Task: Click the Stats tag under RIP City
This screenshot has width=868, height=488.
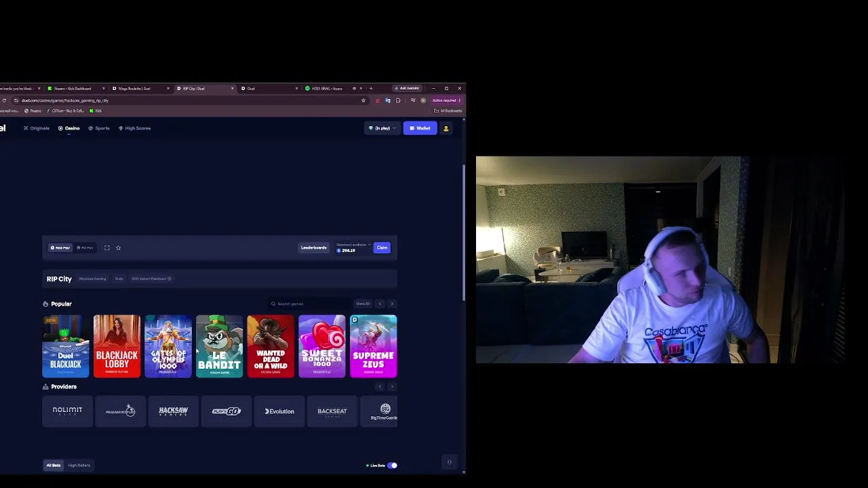Action: point(119,279)
